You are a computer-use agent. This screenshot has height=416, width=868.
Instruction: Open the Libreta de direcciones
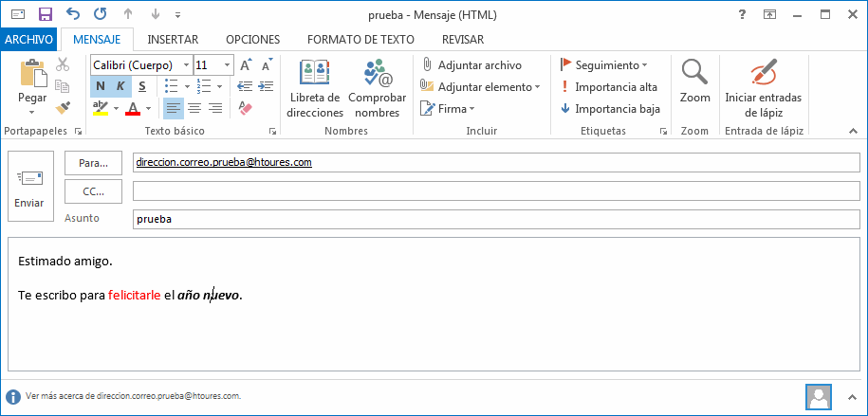(x=315, y=89)
